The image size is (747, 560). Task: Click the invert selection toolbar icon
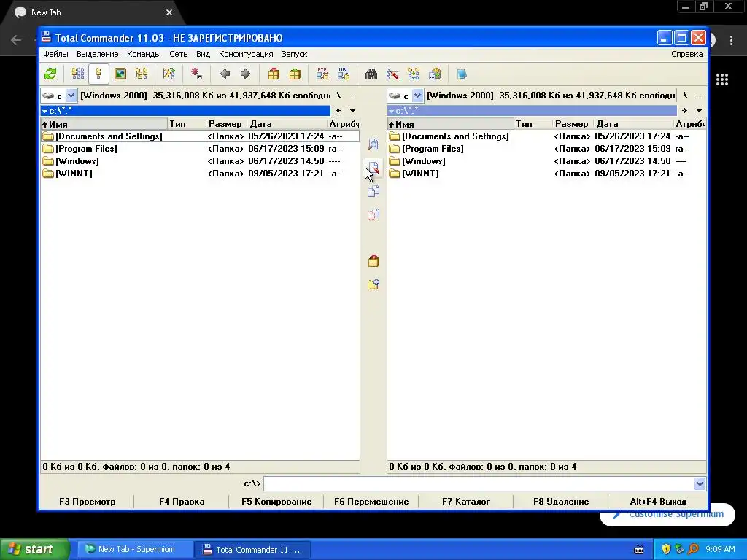click(196, 74)
